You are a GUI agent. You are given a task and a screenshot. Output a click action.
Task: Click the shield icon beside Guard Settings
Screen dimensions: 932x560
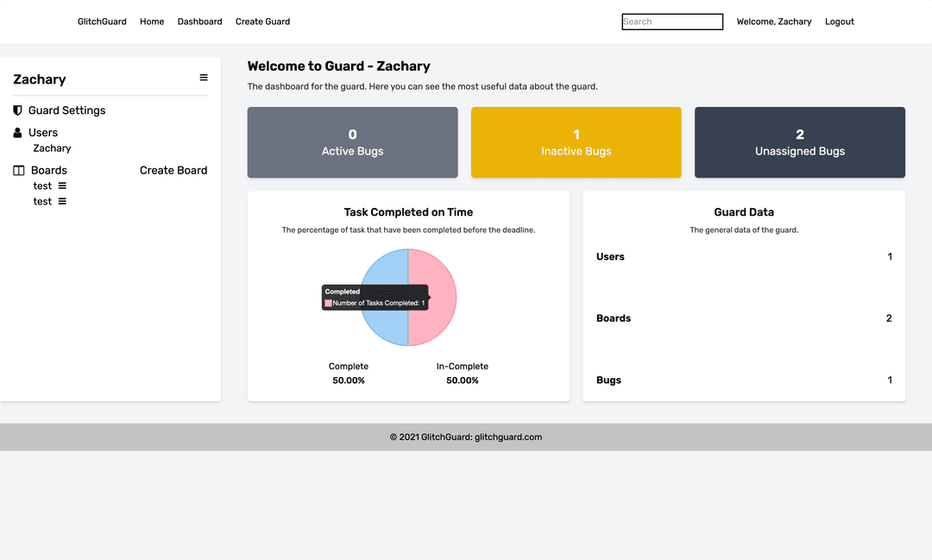17,110
